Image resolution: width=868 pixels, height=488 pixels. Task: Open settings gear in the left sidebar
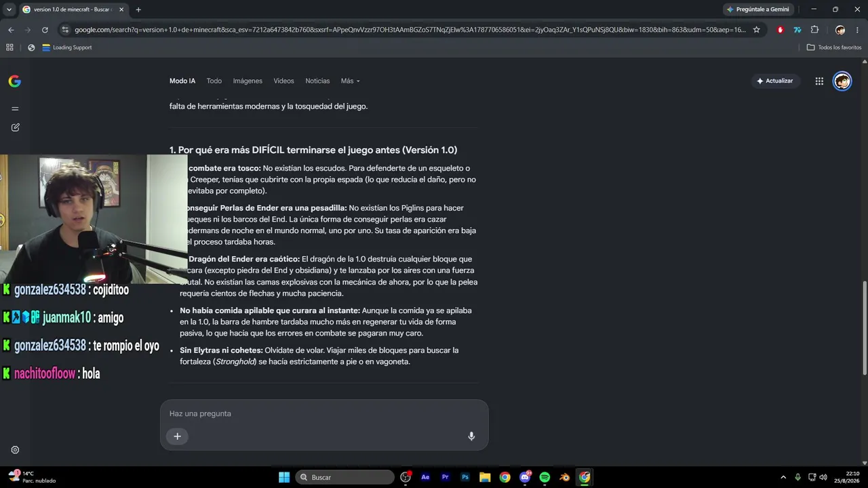[15, 450]
